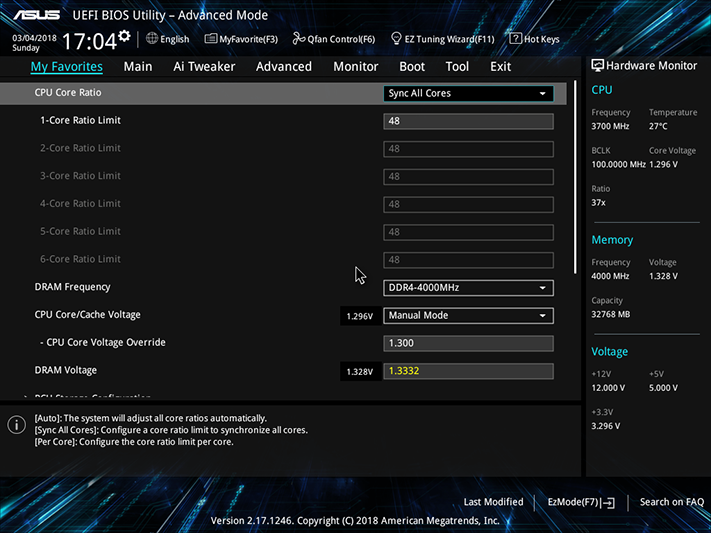Click the 5.000 V reading
Image resolution: width=711 pixels, height=533 pixels.
(x=663, y=388)
